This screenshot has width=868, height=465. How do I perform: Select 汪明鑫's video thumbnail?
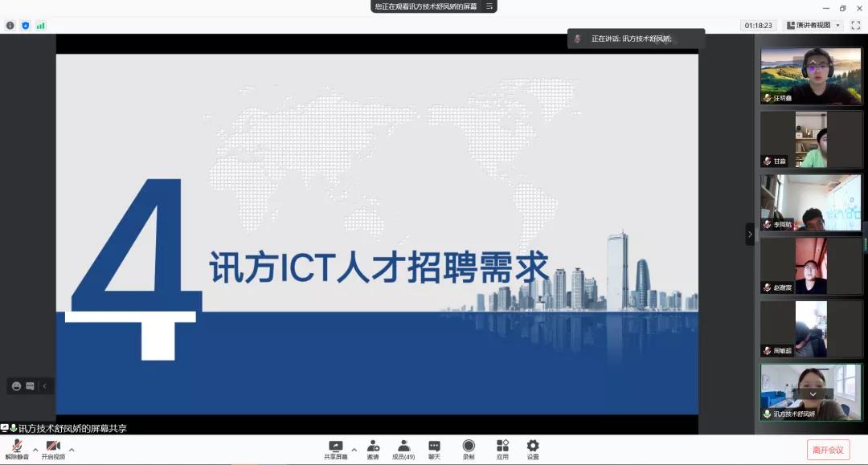pyautogui.click(x=810, y=75)
